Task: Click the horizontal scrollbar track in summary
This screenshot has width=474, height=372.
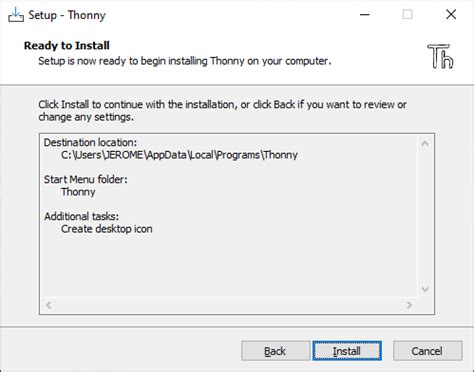Action: pos(229,305)
